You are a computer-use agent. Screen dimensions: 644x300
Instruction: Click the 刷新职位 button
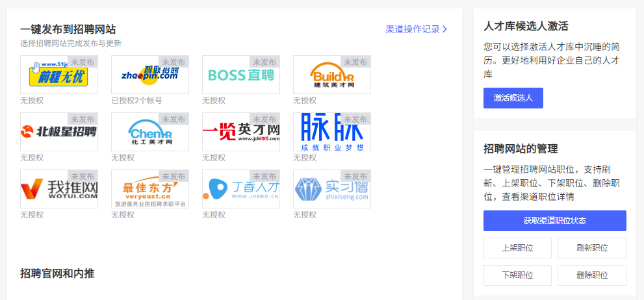point(592,248)
